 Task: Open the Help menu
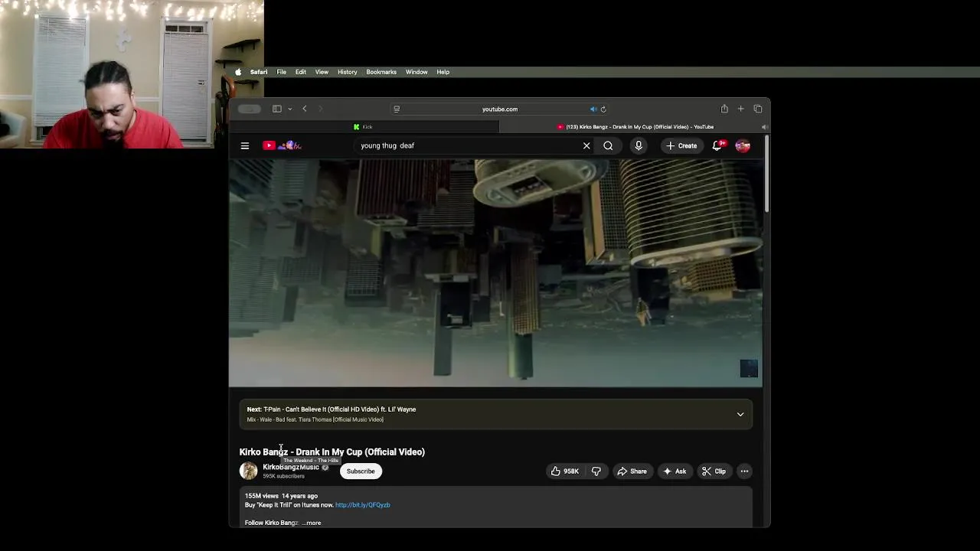coord(443,72)
